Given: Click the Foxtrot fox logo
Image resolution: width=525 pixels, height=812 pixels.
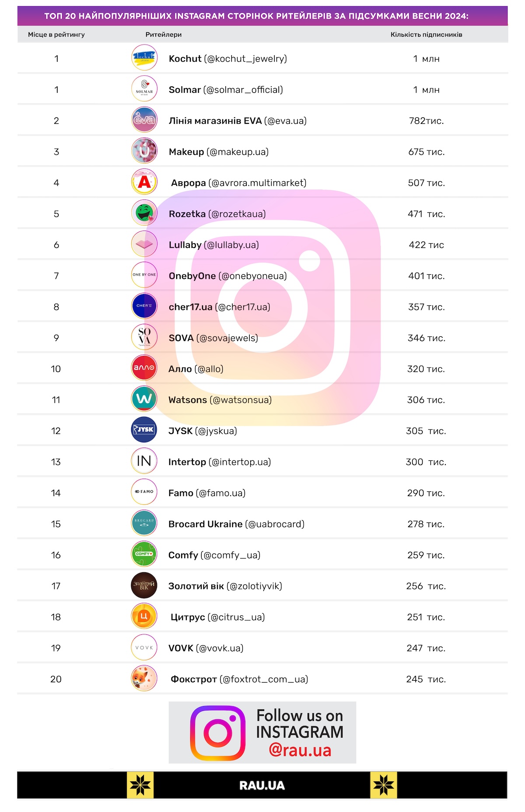Looking at the screenshot, I should (144, 678).
